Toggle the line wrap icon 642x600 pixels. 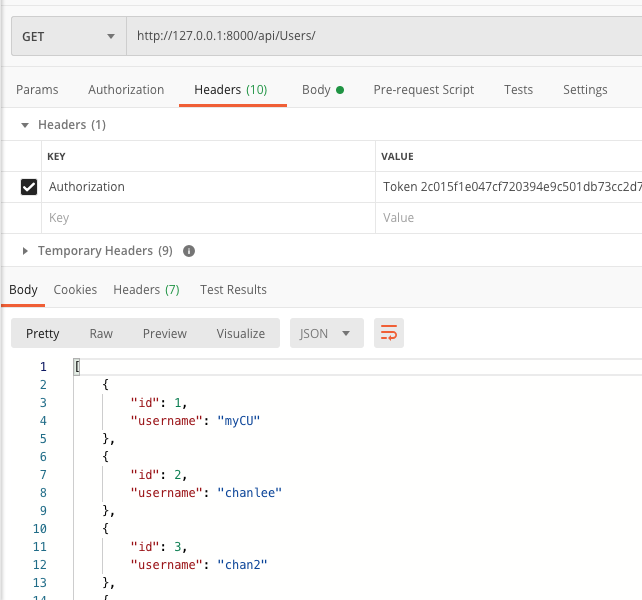[389, 333]
